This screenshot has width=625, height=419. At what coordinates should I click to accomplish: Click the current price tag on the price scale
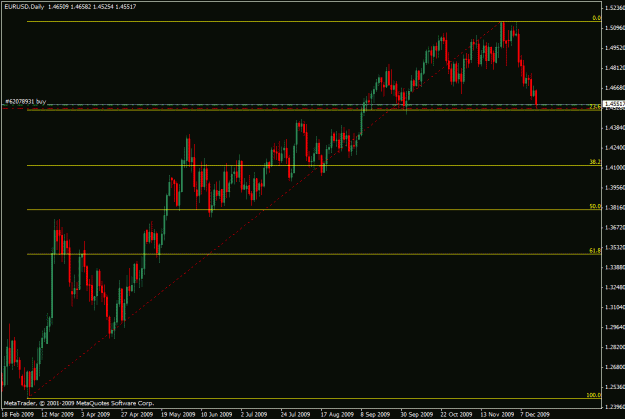pos(614,104)
